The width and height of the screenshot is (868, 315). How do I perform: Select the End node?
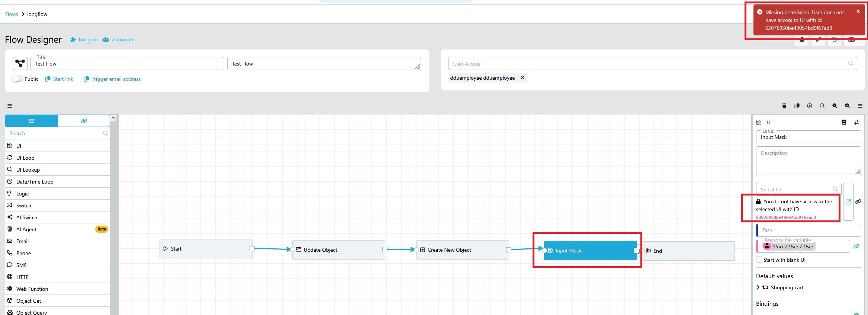coord(688,251)
